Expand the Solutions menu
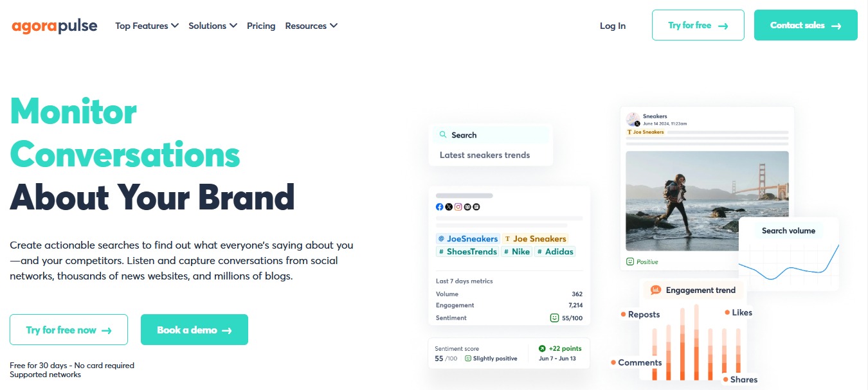This screenshot has width=868, height=390. [213, 26]
